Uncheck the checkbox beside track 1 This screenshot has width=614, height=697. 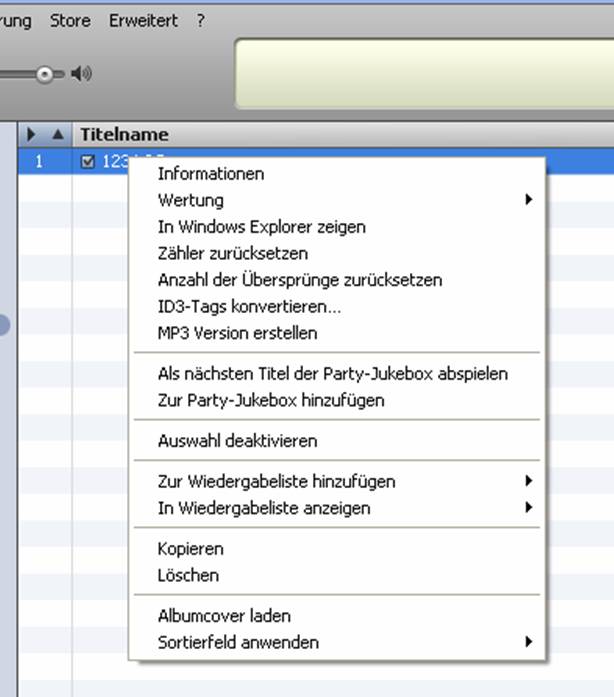click(87, 162)
